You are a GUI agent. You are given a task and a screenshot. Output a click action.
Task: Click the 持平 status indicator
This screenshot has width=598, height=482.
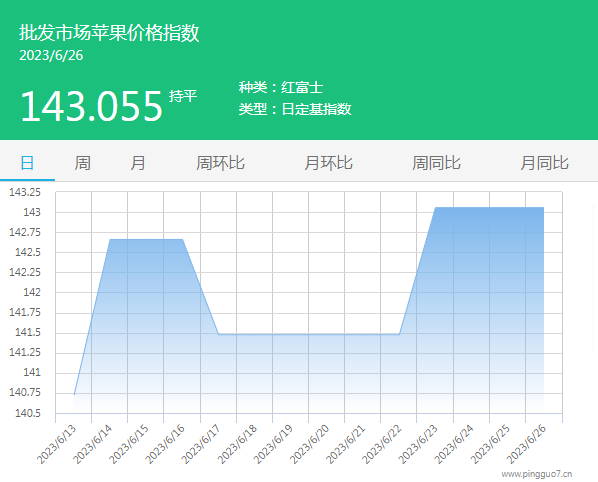[183, 96]
